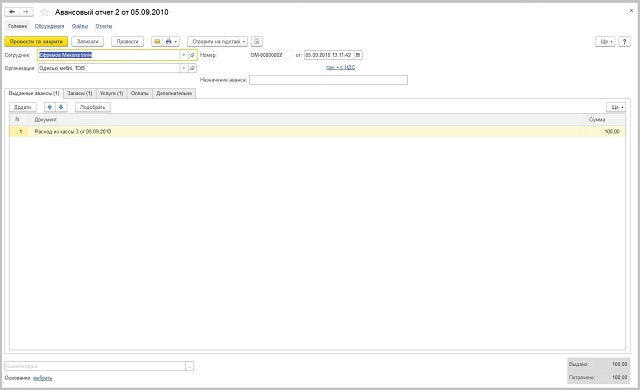This screenshot has height=390, width=640.
Task: Move row down with blue down arrow
Action: tap(61, 107)
